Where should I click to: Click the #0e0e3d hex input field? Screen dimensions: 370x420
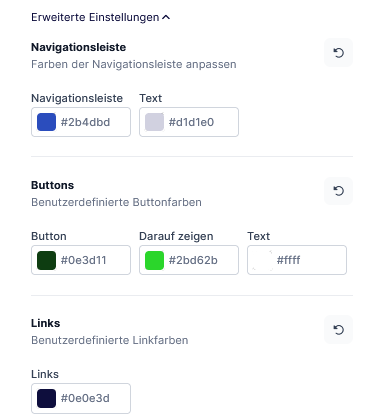(x=95, y=398)
